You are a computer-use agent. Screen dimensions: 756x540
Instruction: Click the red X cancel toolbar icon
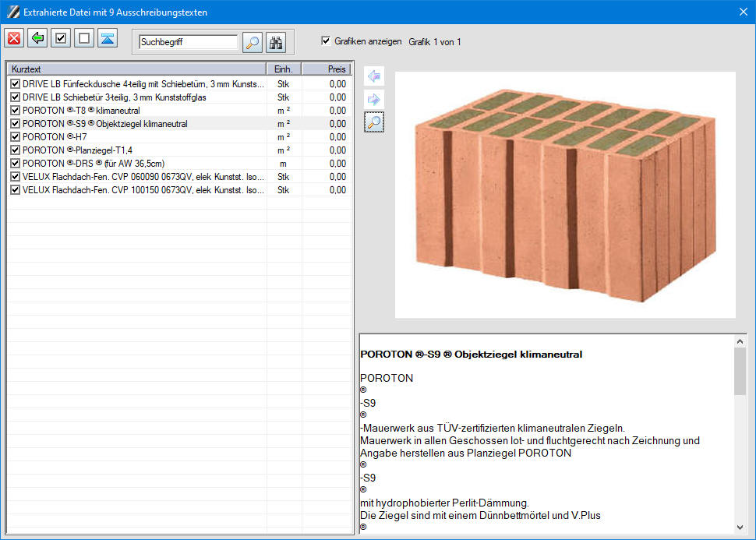14,38
